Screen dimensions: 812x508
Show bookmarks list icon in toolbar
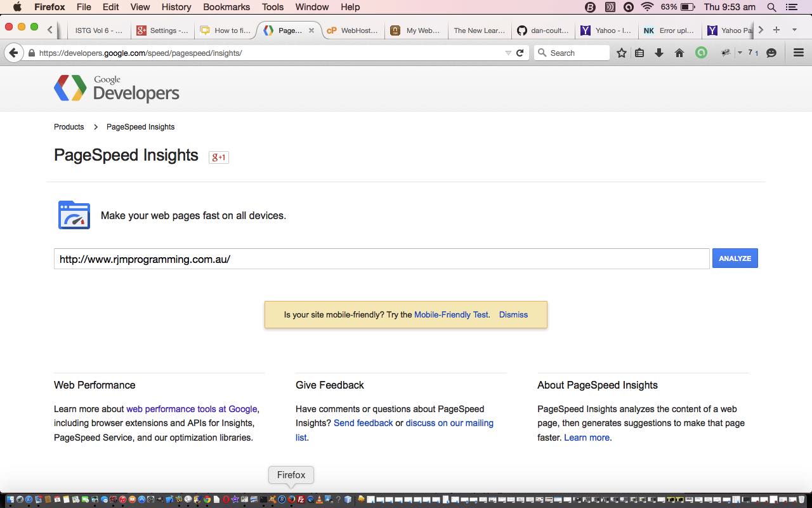639,53
